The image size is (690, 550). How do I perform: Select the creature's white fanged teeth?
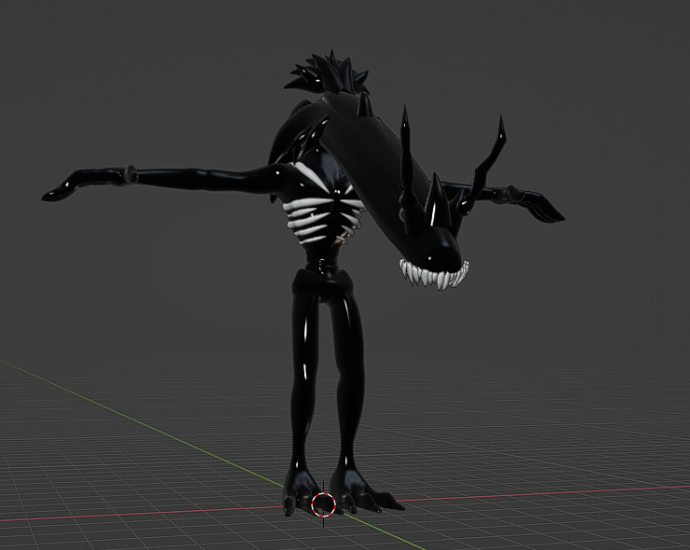(434, 275)
